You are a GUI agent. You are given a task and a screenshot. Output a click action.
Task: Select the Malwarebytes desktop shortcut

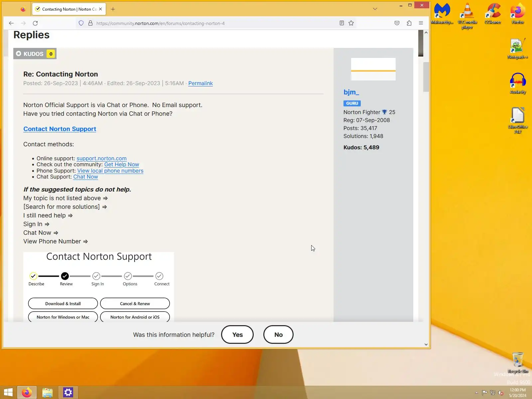tap(442, 14)
